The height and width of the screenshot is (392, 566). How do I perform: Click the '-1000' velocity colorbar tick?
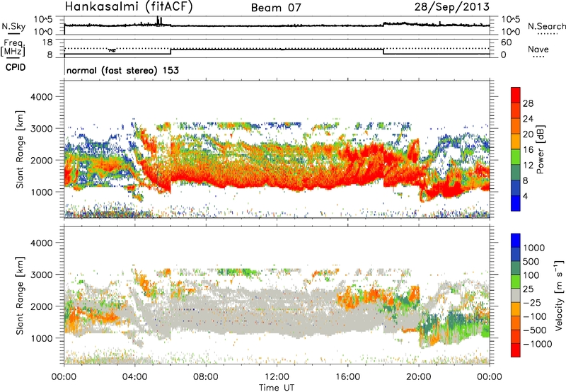538,344
